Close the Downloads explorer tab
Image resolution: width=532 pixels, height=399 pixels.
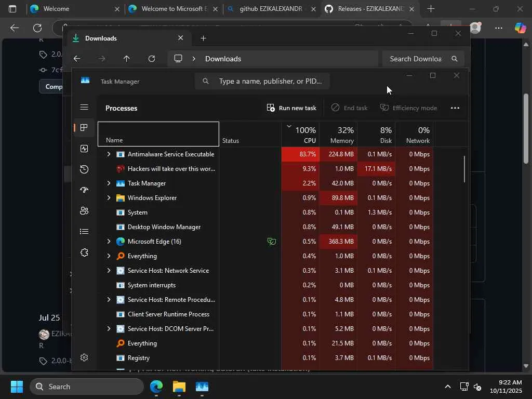pos(180,38)
